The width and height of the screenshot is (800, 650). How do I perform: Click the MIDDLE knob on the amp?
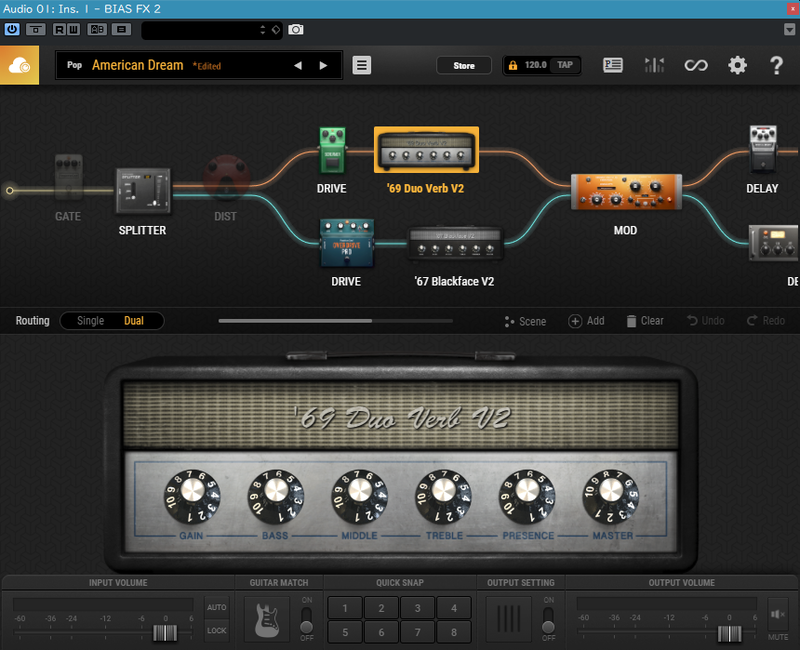360,496
